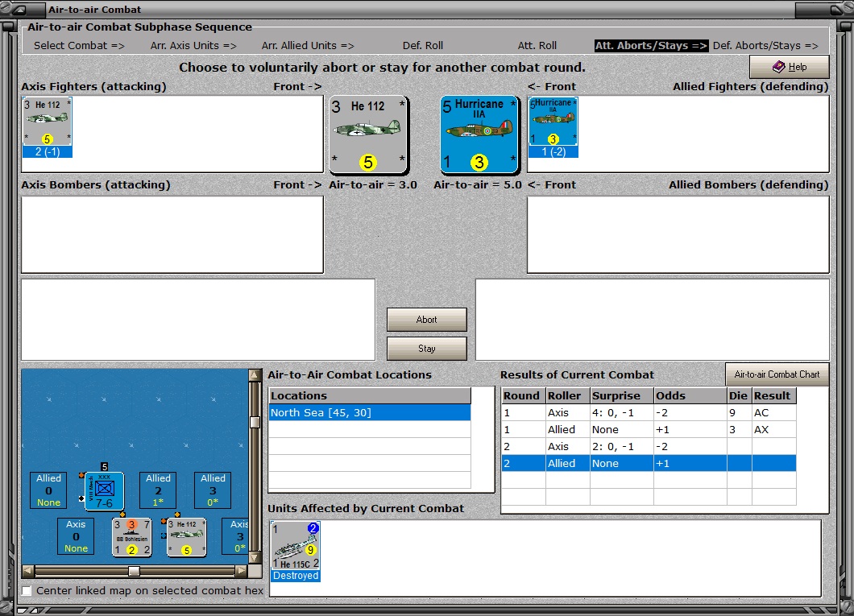Click the Allied 0 None sea box
The image size is (854, 616).
point(48,490)
